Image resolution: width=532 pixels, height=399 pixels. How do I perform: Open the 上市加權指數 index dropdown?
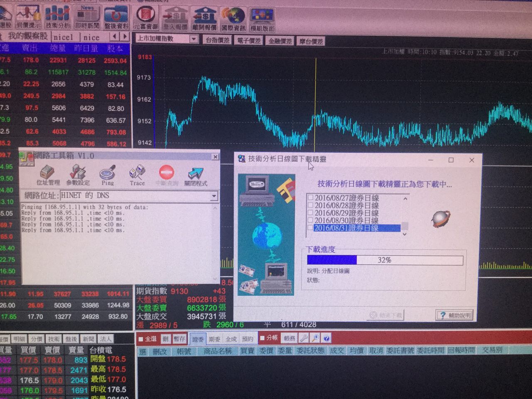pyautogui.click(x=194, y=39)
